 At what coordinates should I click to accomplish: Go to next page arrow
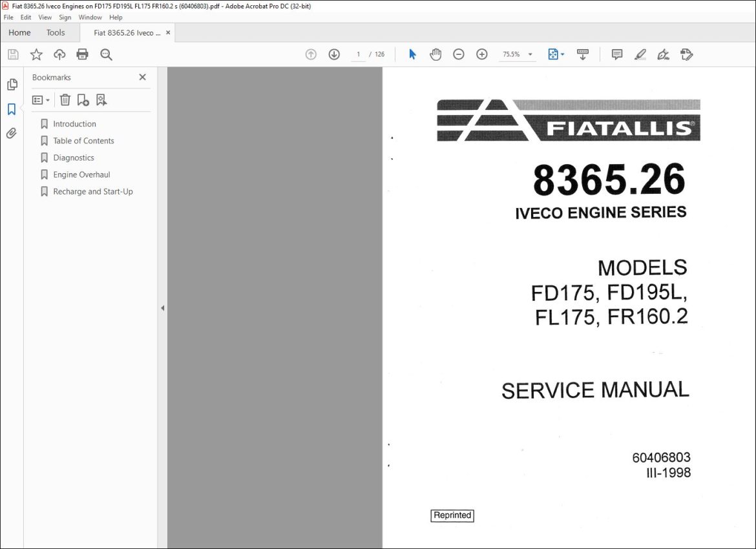click(334, 54)
